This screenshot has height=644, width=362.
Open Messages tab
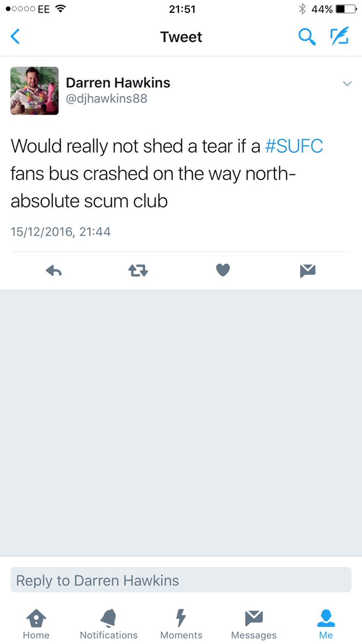point(254,625)
